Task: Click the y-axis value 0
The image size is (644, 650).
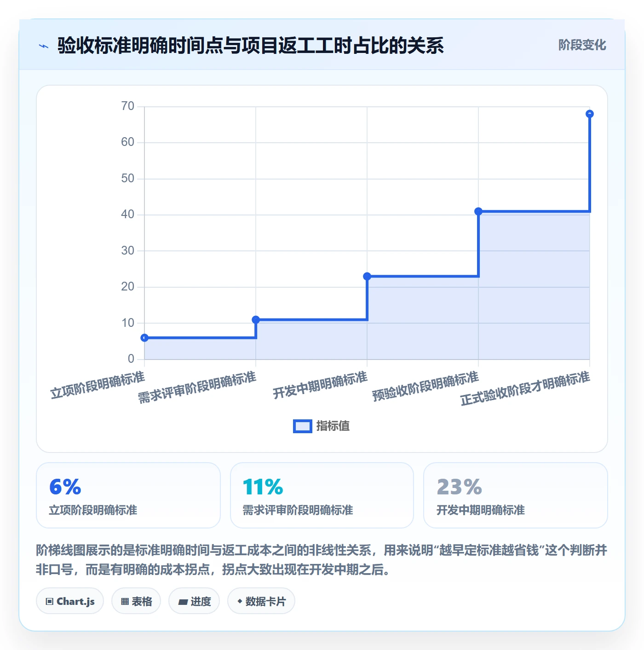Action: (131, 359)
